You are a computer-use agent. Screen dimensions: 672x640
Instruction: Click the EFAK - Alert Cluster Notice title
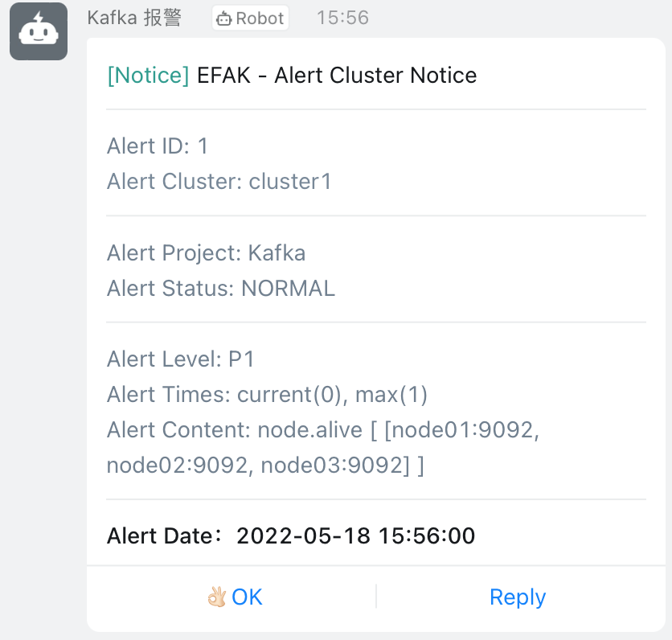tap(337, 76)
